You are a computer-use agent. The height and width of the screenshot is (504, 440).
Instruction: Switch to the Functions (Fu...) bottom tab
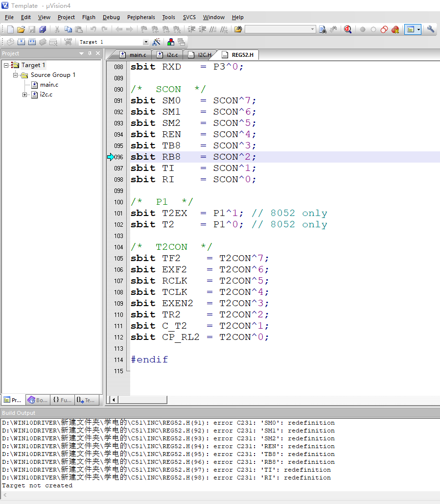point(62,400)
